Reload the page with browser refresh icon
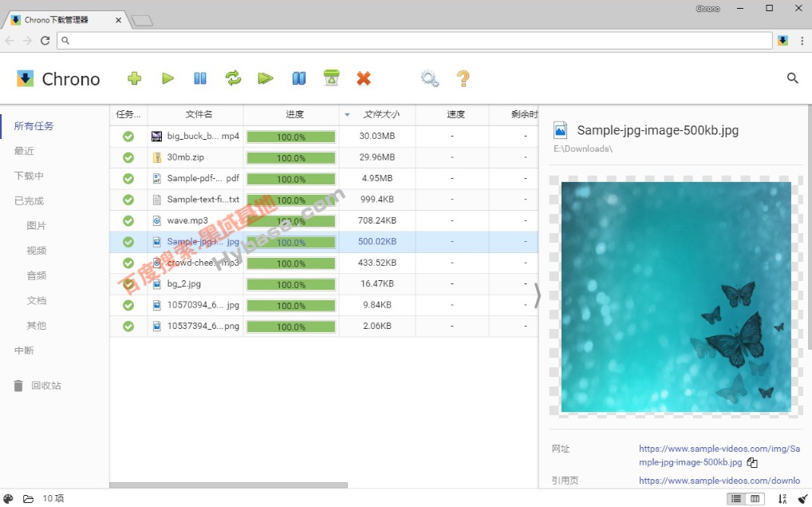Image resolution: width=812 pixels, height=507 pixels. pos(45,41)
